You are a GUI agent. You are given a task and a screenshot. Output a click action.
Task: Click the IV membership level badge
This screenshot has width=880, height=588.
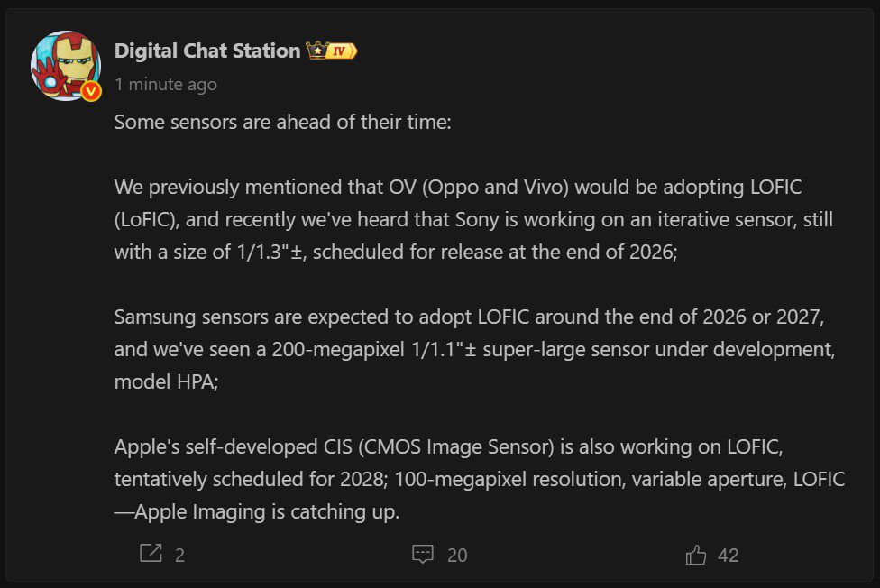point(342,51)
